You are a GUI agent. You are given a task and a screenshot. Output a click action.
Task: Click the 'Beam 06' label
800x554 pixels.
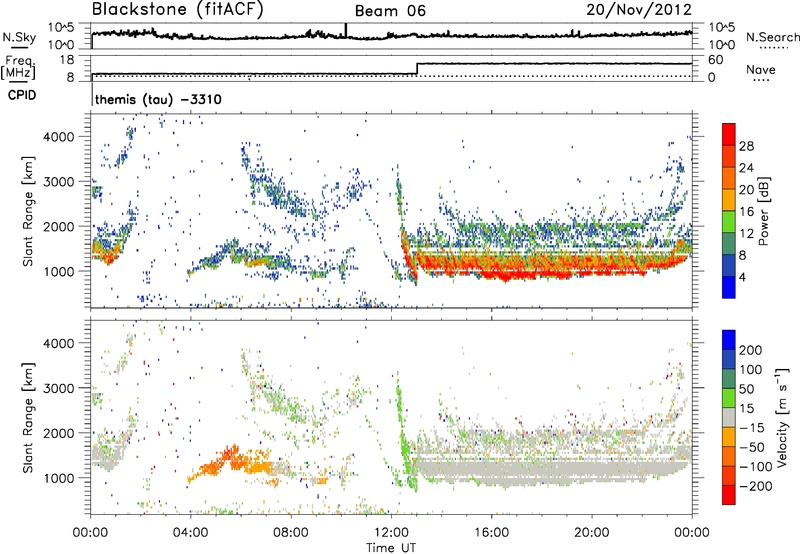(x=390, y=11)
